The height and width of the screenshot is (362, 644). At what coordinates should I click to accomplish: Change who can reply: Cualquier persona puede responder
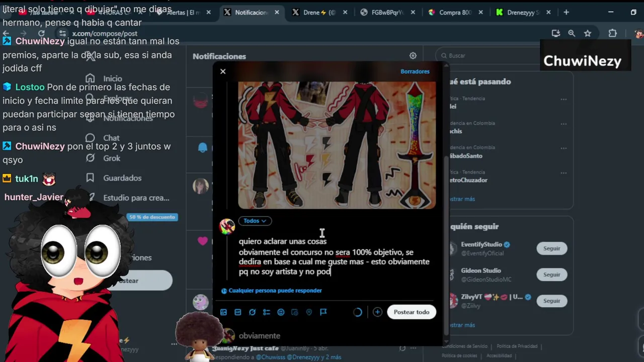[272, 291]
